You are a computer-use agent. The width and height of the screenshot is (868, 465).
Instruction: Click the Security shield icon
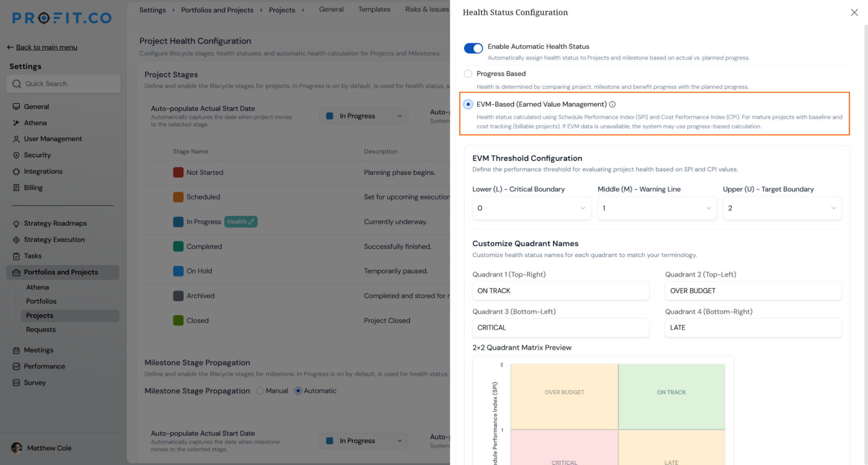pos(16,155)
